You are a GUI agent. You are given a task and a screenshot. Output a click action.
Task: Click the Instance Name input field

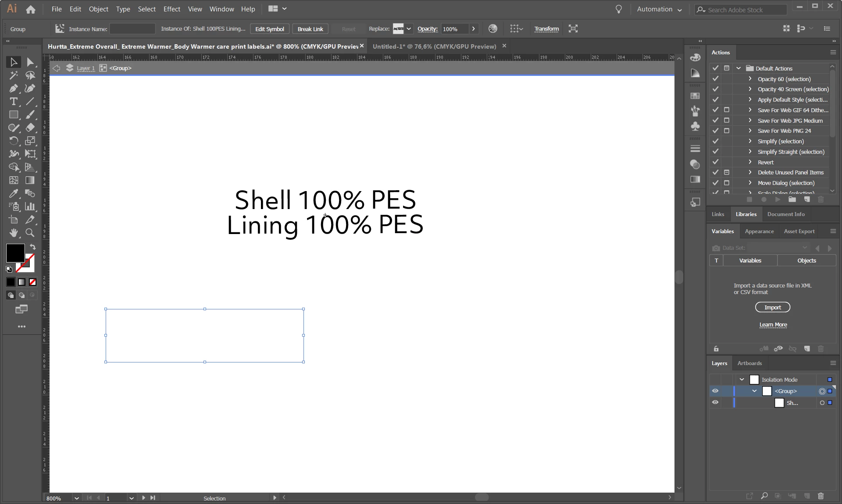[132, 29]
